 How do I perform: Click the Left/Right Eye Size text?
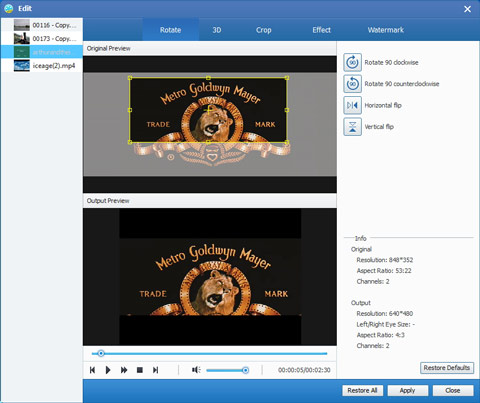(x=386, y=324)
